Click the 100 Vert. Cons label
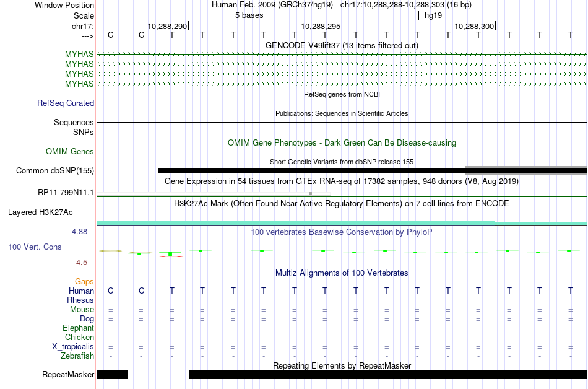Screen dimensions: 588x389 [35, 247]
